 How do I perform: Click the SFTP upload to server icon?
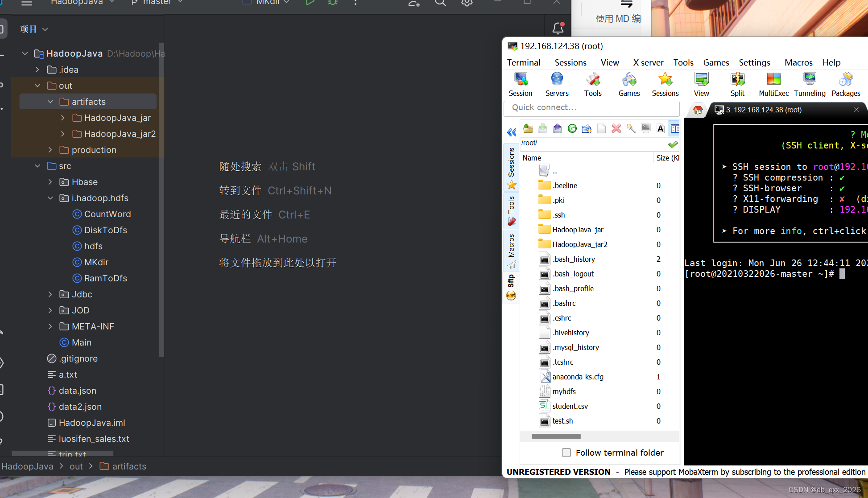[557, 129]
